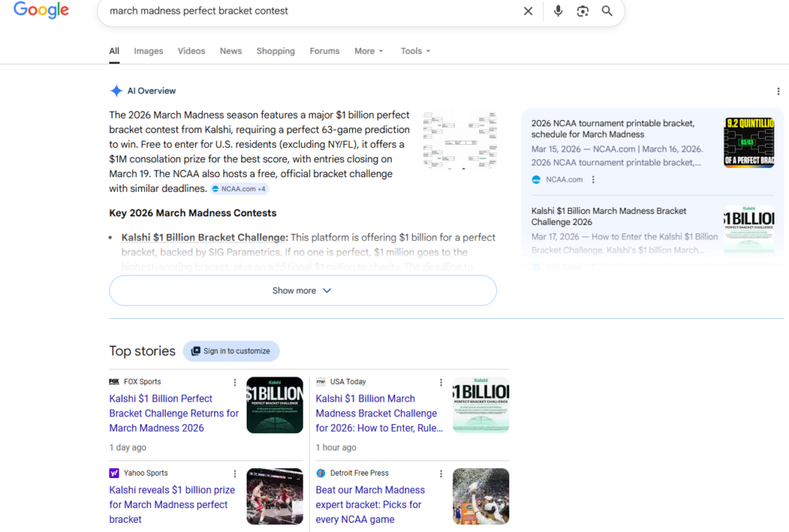Image resolution: width=789 pixels, height=532 pixels.
Task: Click the NCAA.com +4 source chip
Action: click(239, 189)
